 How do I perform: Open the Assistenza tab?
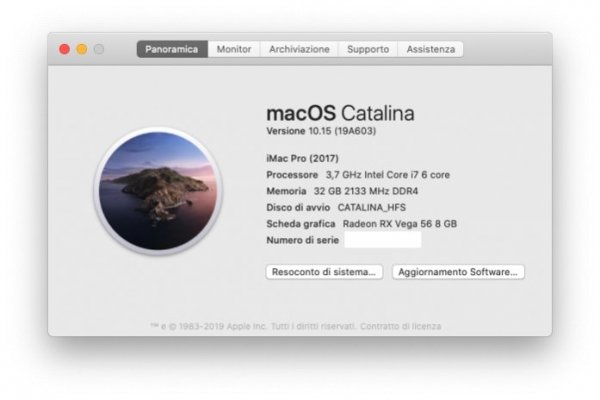[x=430, y=49]
